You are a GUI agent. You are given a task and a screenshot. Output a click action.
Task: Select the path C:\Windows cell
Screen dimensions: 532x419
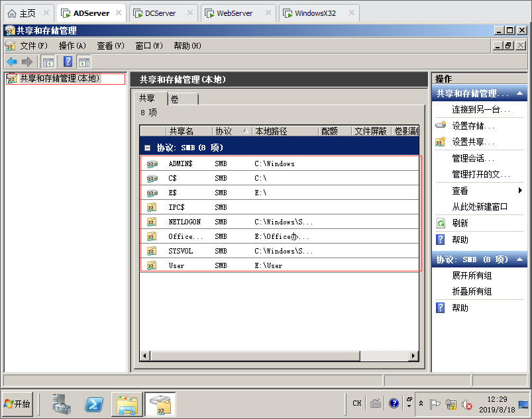point(274,163)
